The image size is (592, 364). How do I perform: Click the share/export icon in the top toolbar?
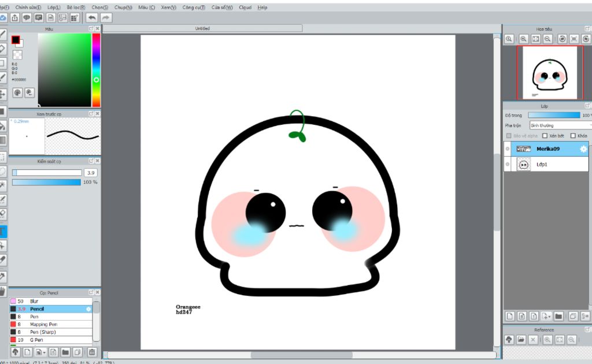14,18
